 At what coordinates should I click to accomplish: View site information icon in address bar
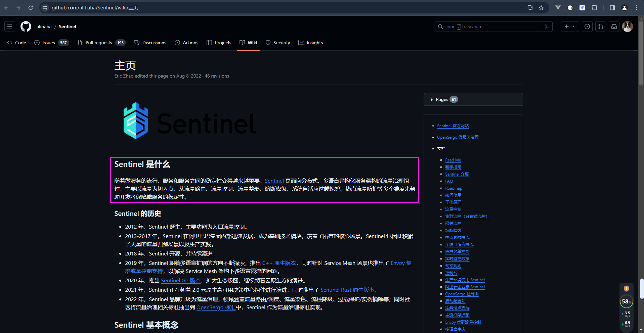[45, 7]
